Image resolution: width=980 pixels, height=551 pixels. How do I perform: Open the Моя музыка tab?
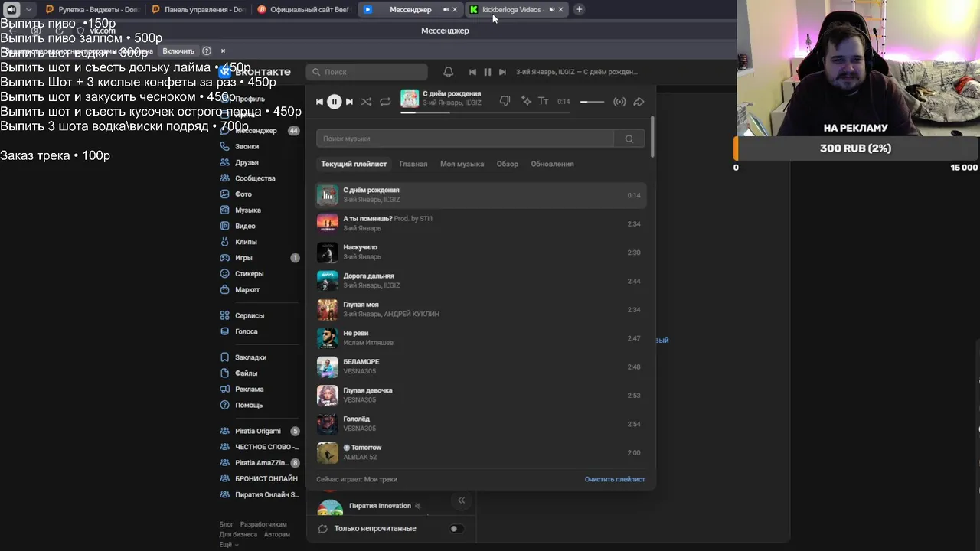462,164
